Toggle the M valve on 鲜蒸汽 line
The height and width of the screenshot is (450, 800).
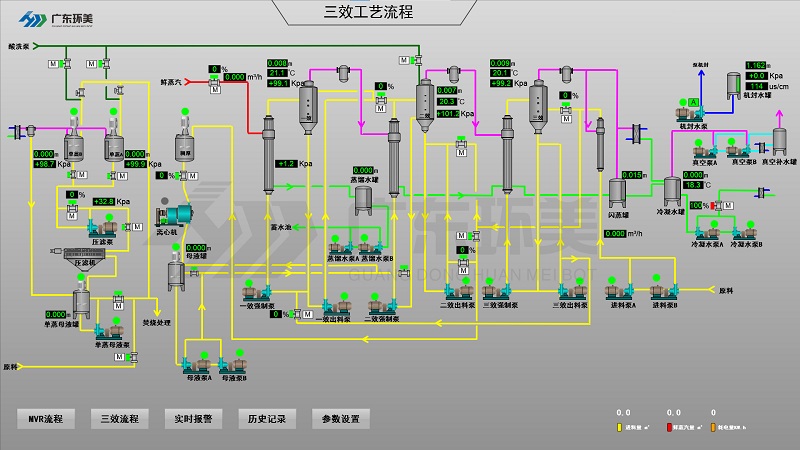(214, 84)
